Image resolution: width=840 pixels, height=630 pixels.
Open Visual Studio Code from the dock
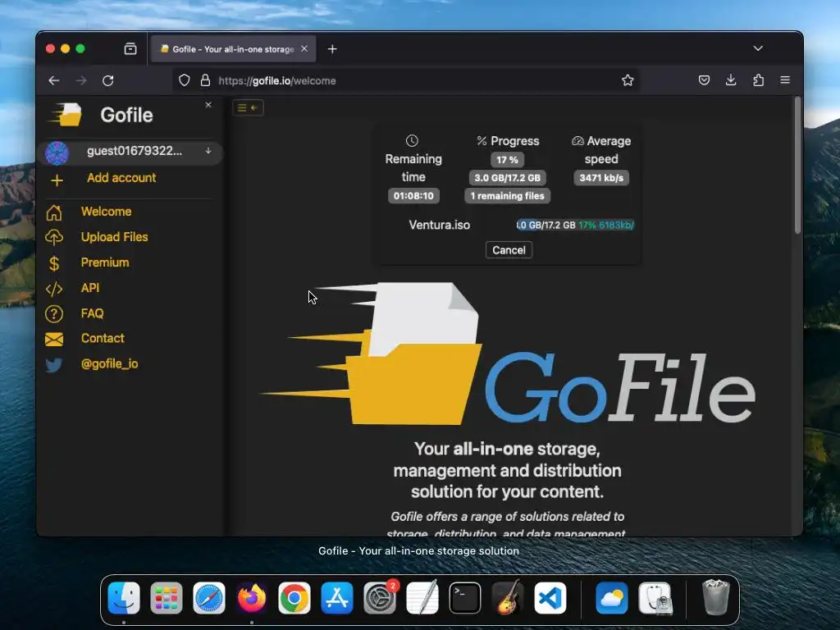click(550, 598)
